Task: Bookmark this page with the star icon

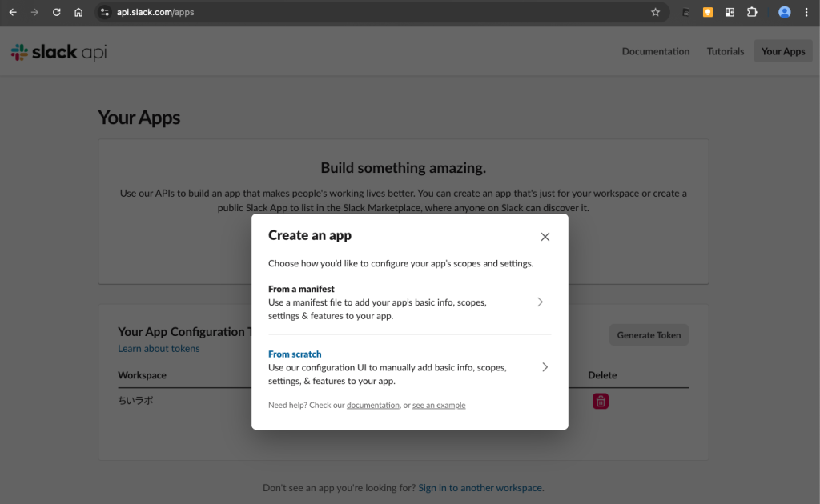Action: (655, 12)
